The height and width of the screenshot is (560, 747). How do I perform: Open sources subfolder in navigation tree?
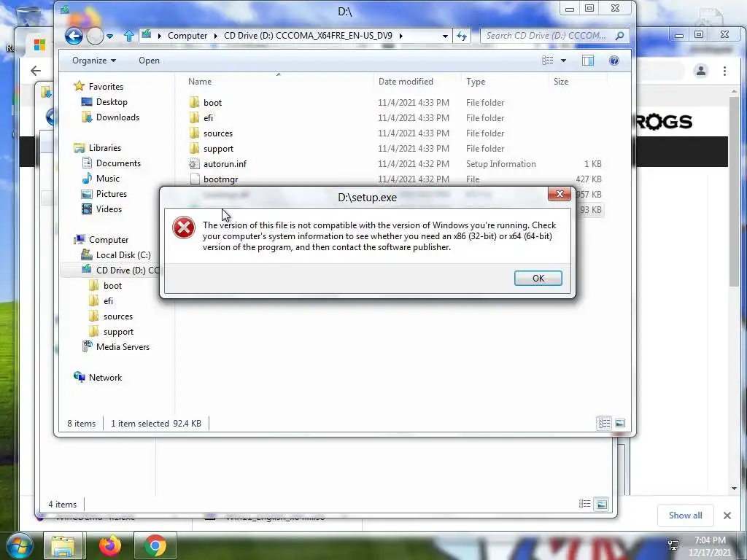[x=117, y=316]
